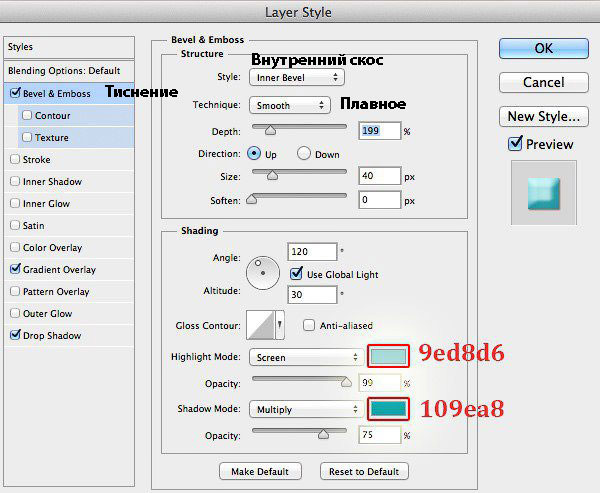Open the Highlight Mode dropdown showing Screen
The height and width of the screenshot is (493, 600).
[306, 357]
